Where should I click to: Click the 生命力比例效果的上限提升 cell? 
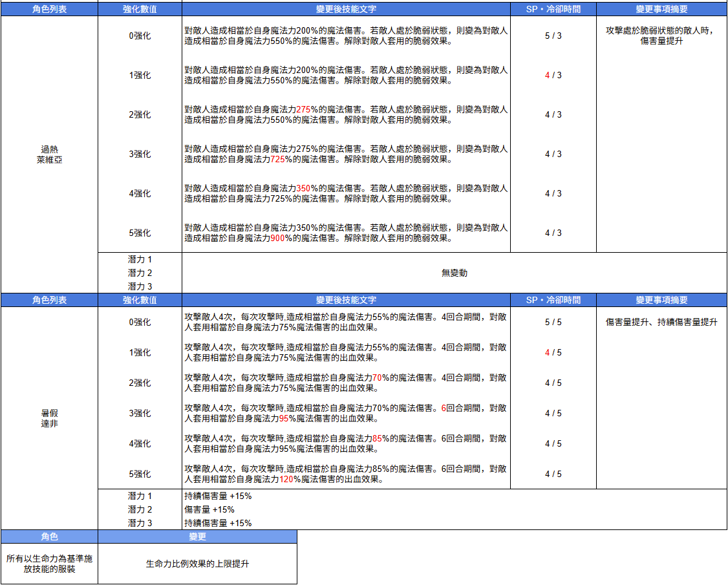click(197, 564)
